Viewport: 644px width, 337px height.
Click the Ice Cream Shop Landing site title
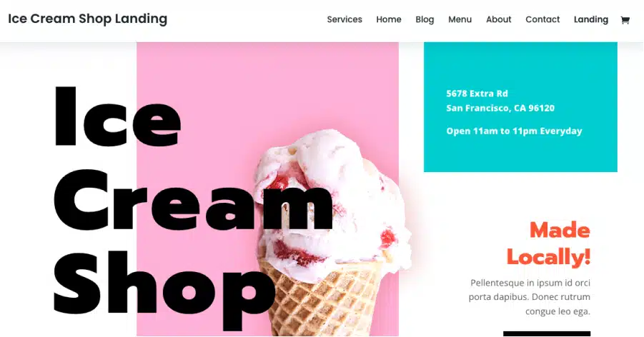(x=87, y=19)
